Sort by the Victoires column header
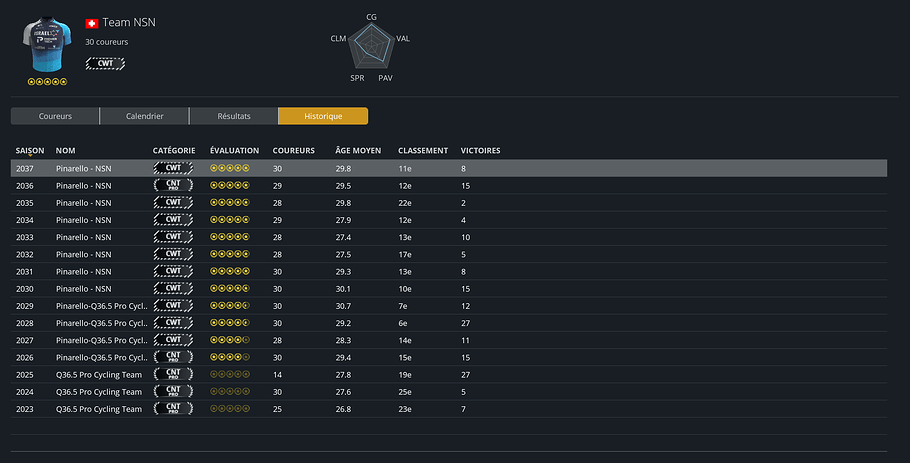The image size is (910, 463). coord(481,150)
